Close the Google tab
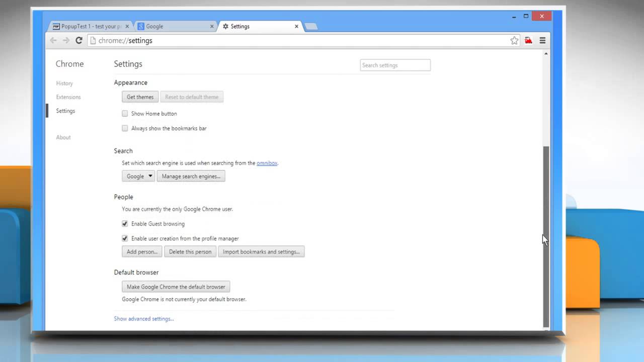The width and height of the screenshot is (644, 362). click(212, 26)
